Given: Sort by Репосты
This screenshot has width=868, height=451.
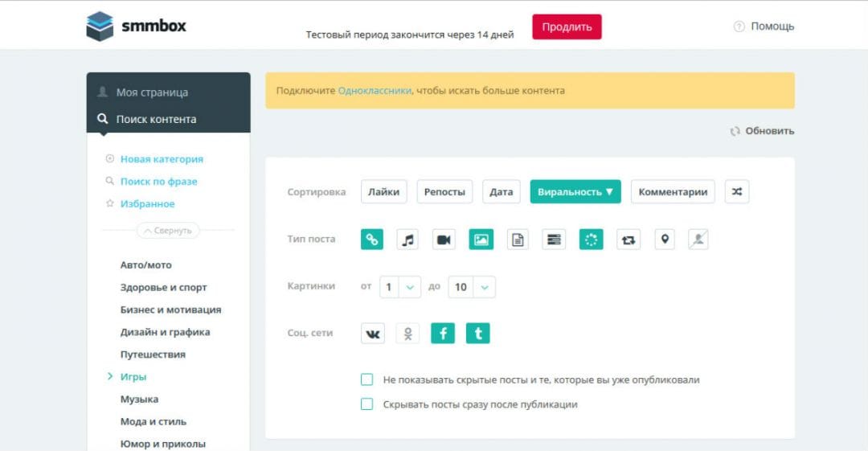Looking at the screenshot, I should pyautogui.click(x=444, y=191).
